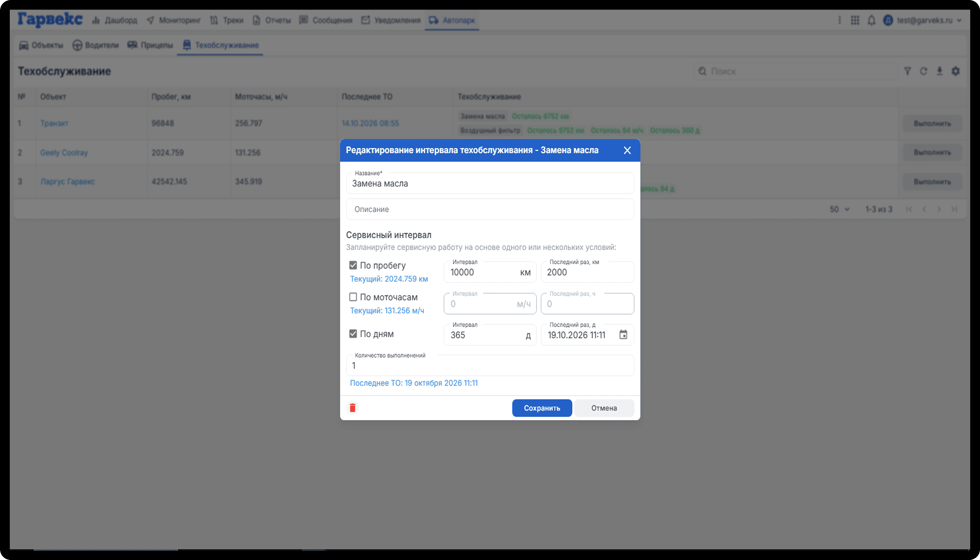
Task: Click the next page chevron
Action: pyautogui.click(x=939, y=209)
